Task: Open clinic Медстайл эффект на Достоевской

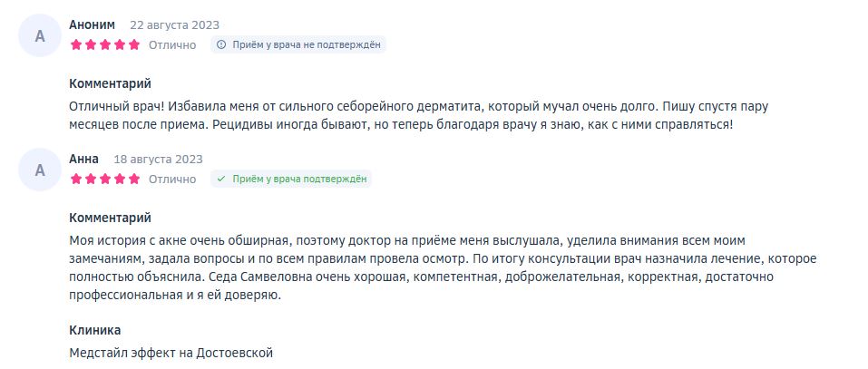Action: (171, 353)
